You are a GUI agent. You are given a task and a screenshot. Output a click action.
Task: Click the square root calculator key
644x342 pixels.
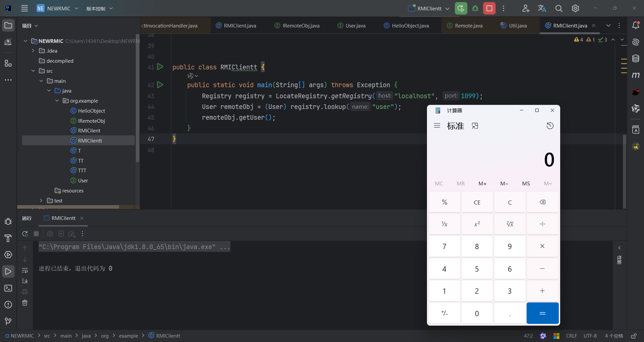tap(510, 224)
